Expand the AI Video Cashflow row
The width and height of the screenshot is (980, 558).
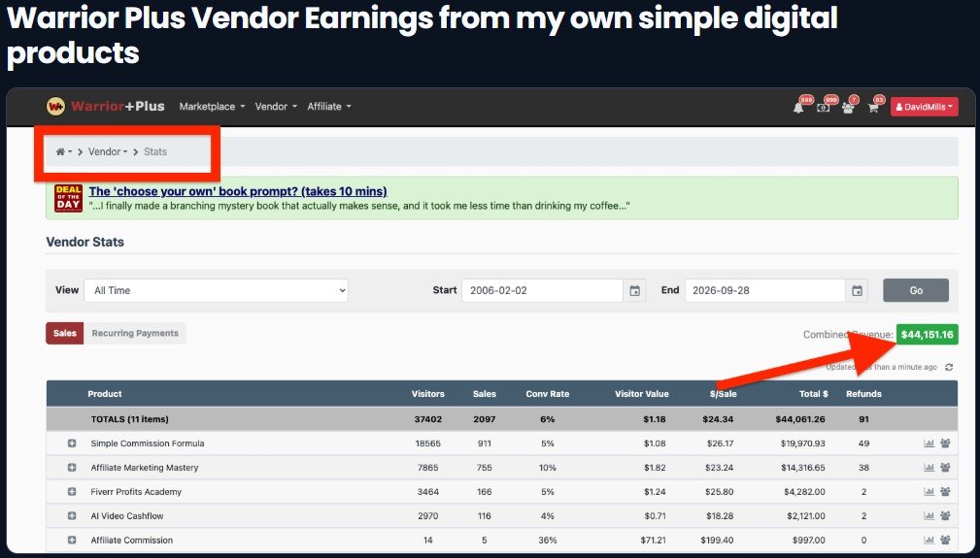(x=72, y=516)
